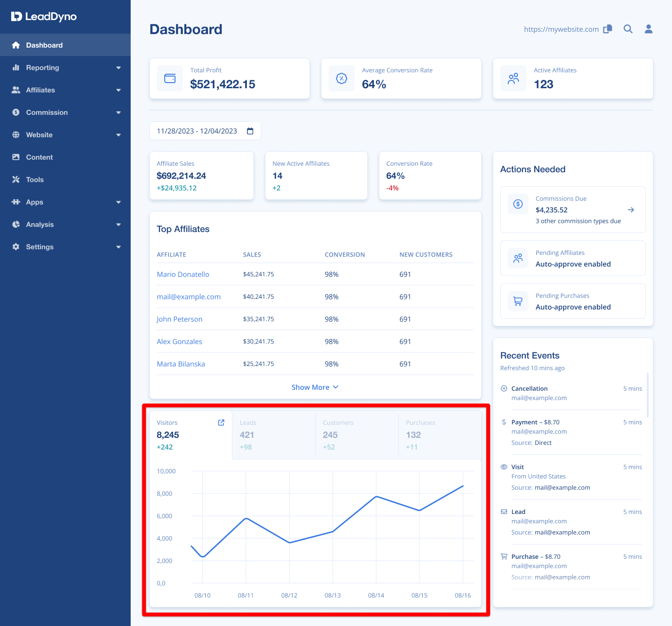Switch to the Purchases chart tab
Viewport: 672px width, 626px height.
[440, 435]
